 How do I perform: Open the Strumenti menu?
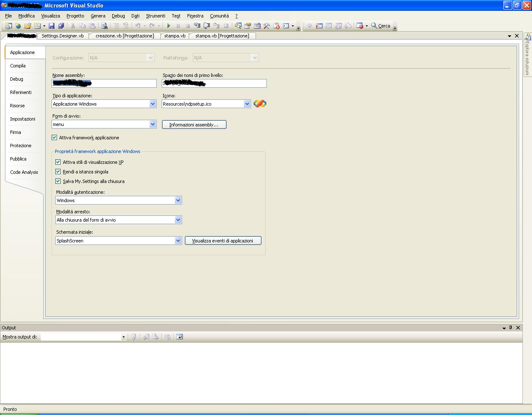pos(155,16)
